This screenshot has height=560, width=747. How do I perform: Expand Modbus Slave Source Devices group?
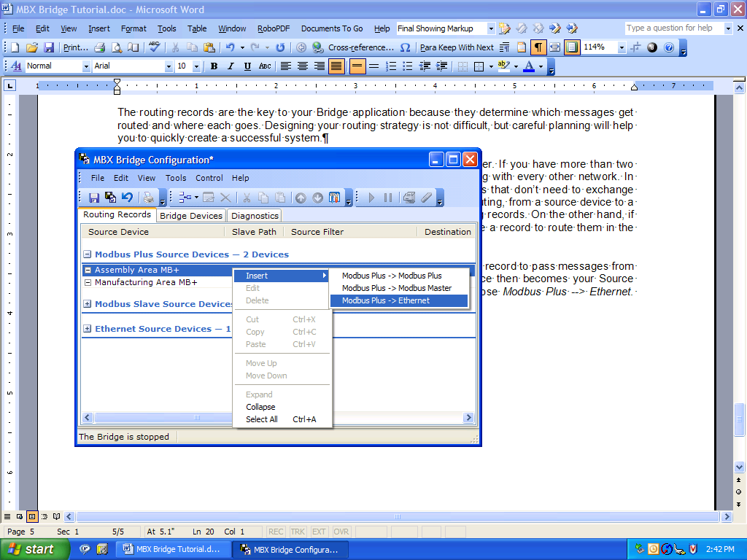[88, 304]
